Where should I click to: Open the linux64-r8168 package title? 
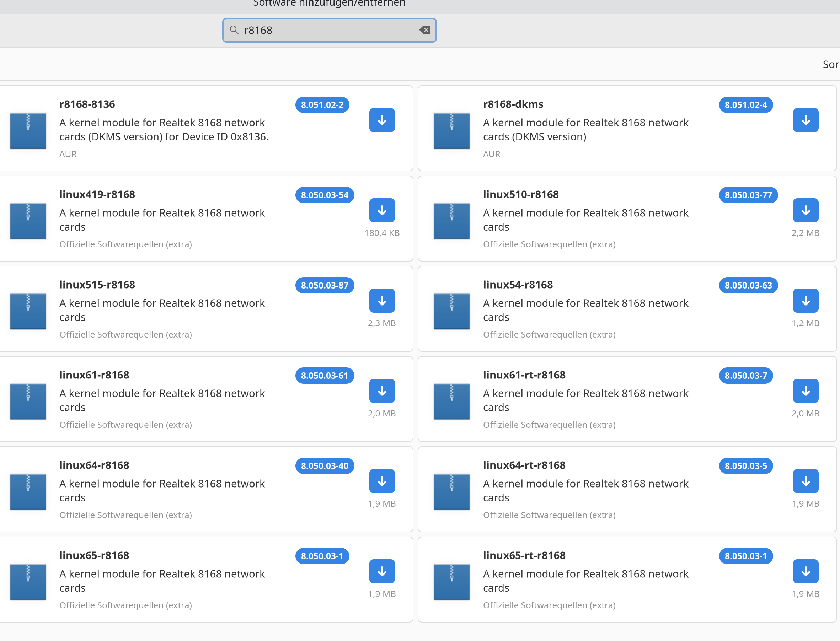[x=94, y=465]
